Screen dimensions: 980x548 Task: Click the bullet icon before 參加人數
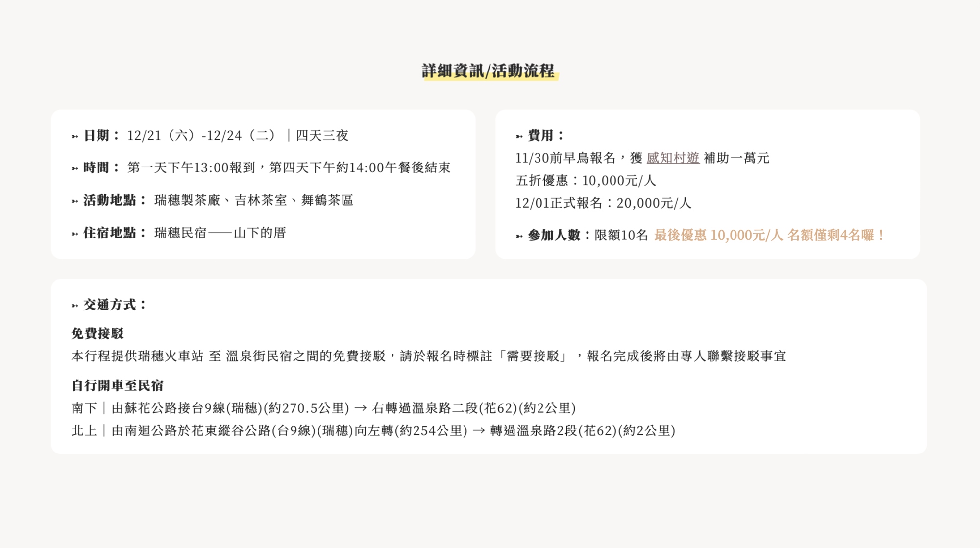(519, 237)
